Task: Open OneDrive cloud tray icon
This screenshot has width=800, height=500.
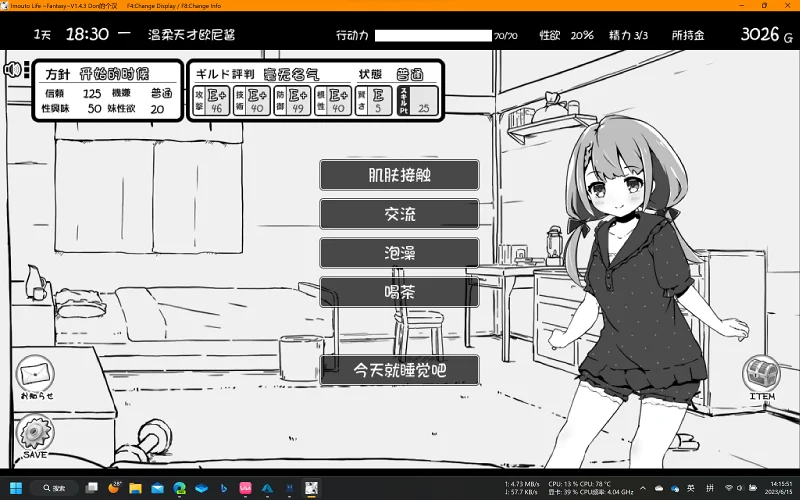Action: 659,488
